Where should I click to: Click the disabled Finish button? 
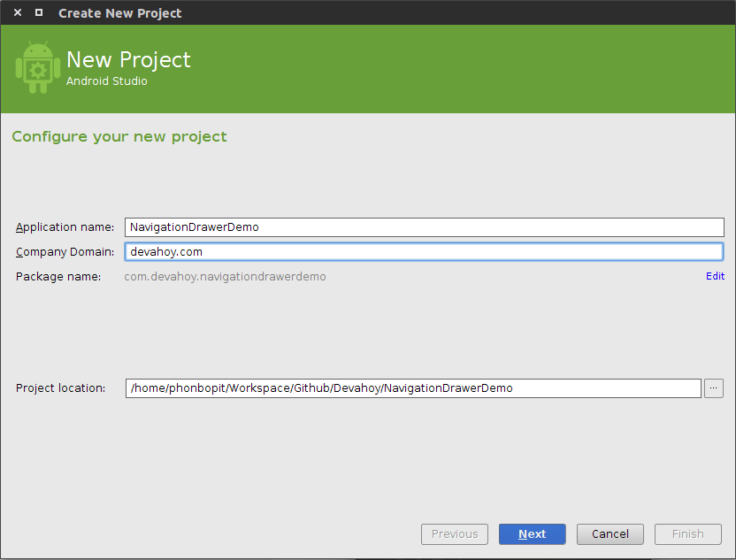688,534
